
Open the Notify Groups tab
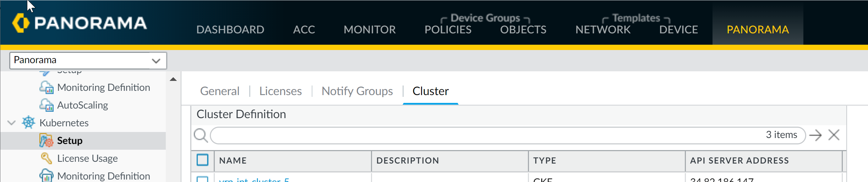[357, 91]
